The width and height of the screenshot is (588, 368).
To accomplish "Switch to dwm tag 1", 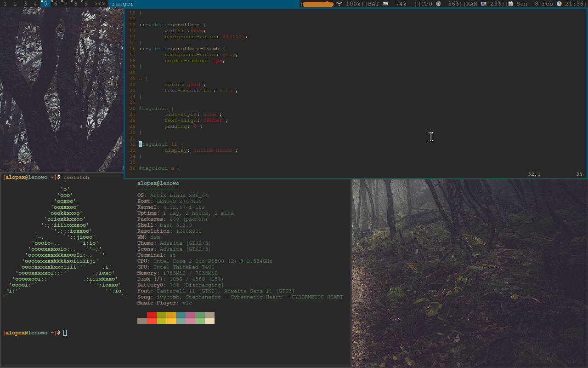I will click(4, 4).
